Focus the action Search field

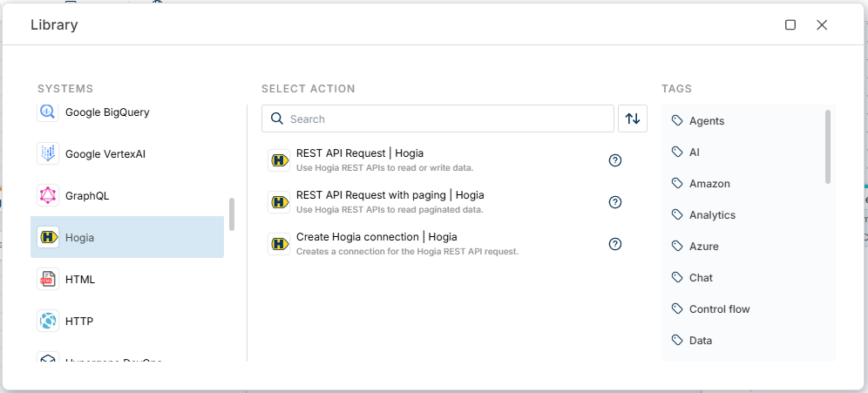(437, 119)
